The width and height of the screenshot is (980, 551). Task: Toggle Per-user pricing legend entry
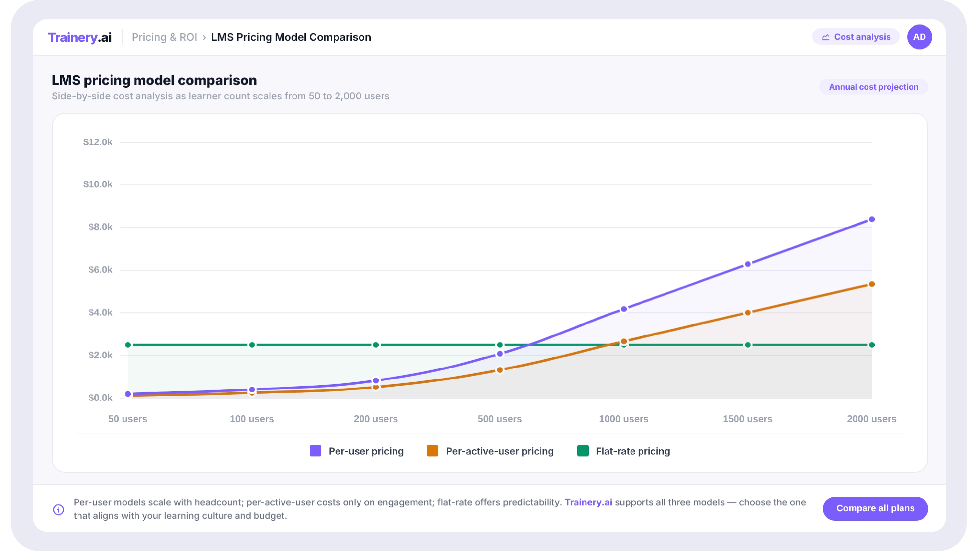point(357,451)
